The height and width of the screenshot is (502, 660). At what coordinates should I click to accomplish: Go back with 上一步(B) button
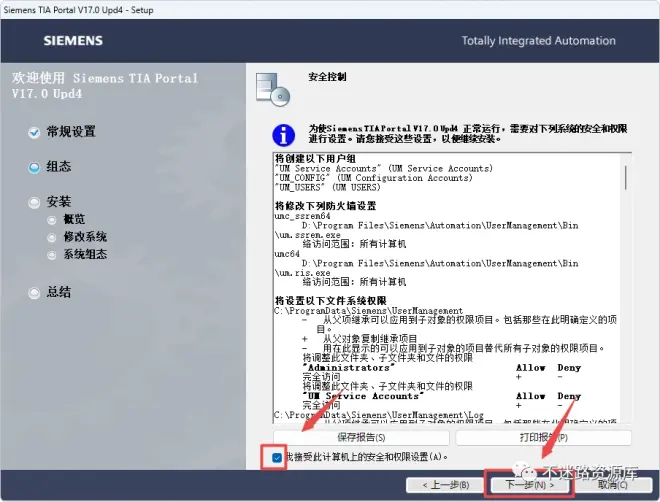445,485
